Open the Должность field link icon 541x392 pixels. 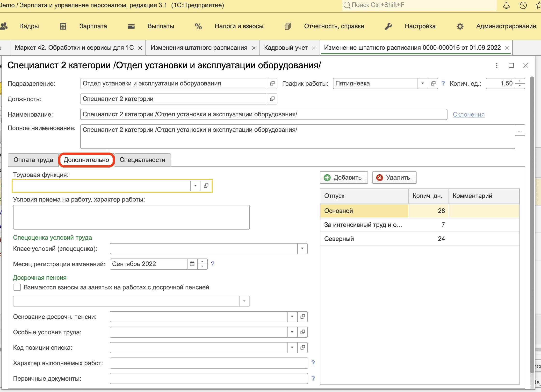point(272,99)
